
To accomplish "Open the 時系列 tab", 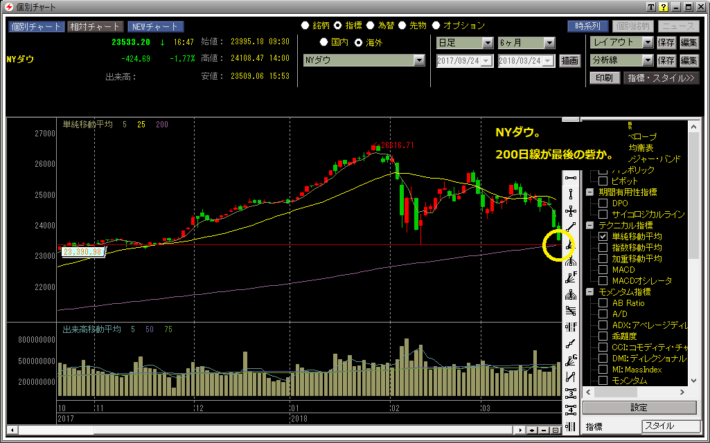I will pos(587,26).
